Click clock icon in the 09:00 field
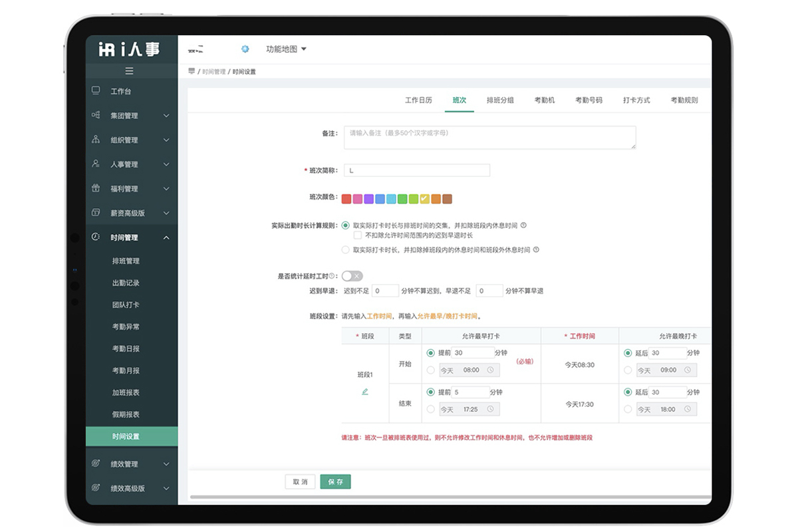Screen dimensions: 798x532 click(688, 370)
